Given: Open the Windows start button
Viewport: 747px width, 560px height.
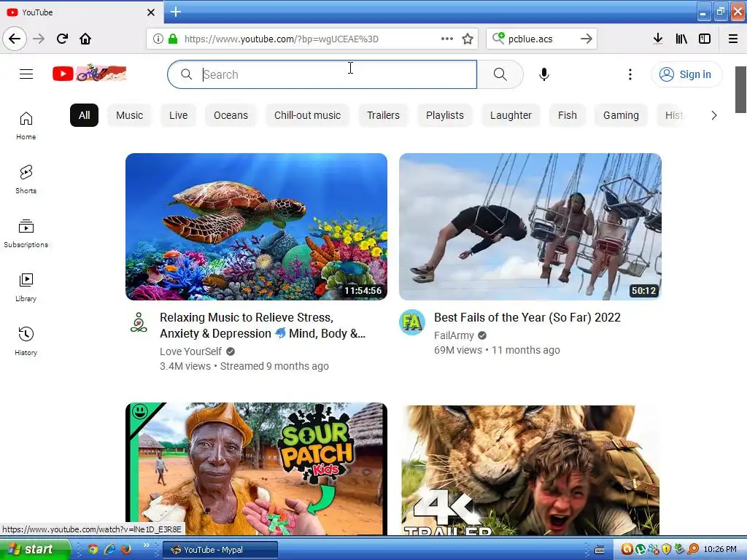Looking at the screenshot, I should click(x=35, y=549).
